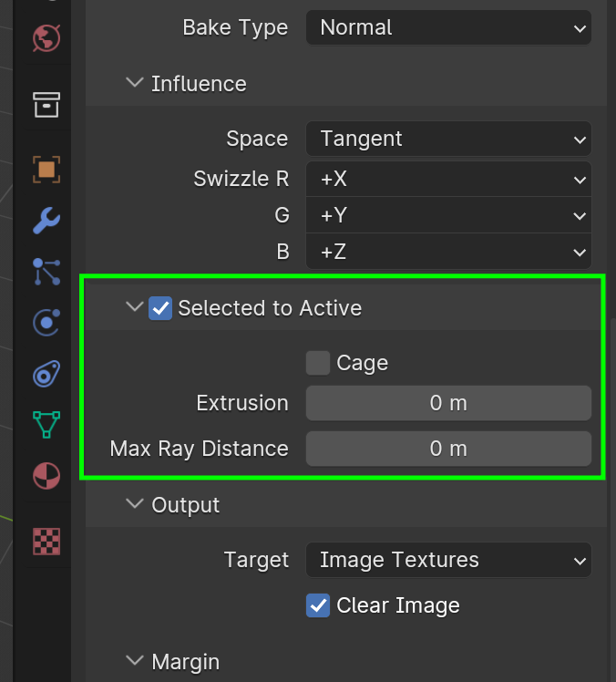Open the World properties tab
616x682 pixels.
46,38
